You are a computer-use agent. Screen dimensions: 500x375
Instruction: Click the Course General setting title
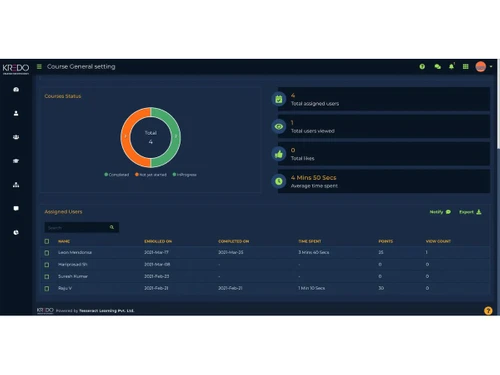coord(81,67)
